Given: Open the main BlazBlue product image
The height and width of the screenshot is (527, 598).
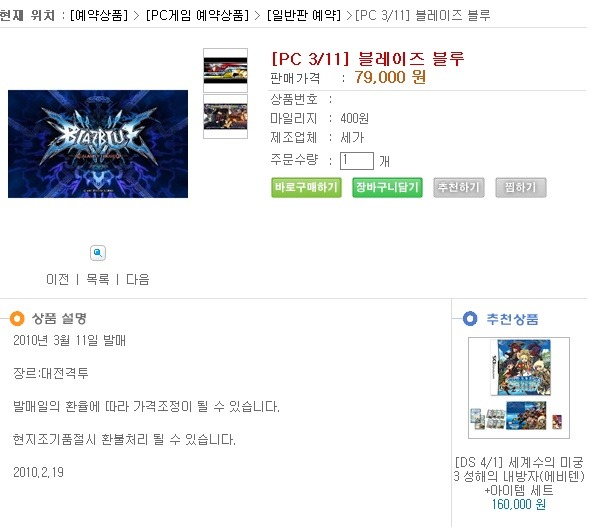Looking at the screenshot, I should tap(98, 144).
